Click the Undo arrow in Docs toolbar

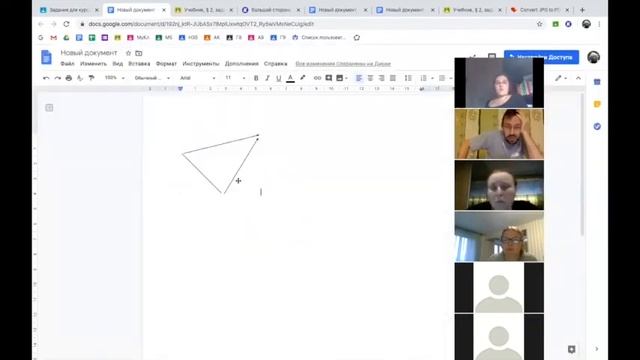point(46,78)
